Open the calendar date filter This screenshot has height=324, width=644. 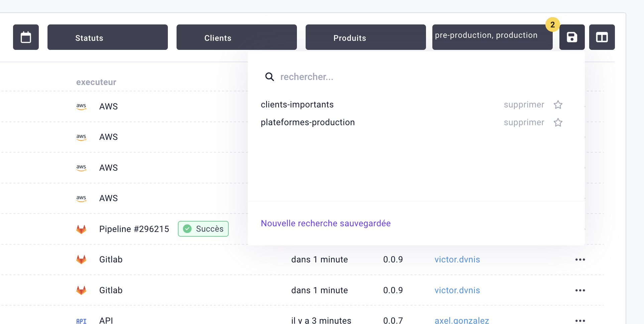tap(26, 37)
